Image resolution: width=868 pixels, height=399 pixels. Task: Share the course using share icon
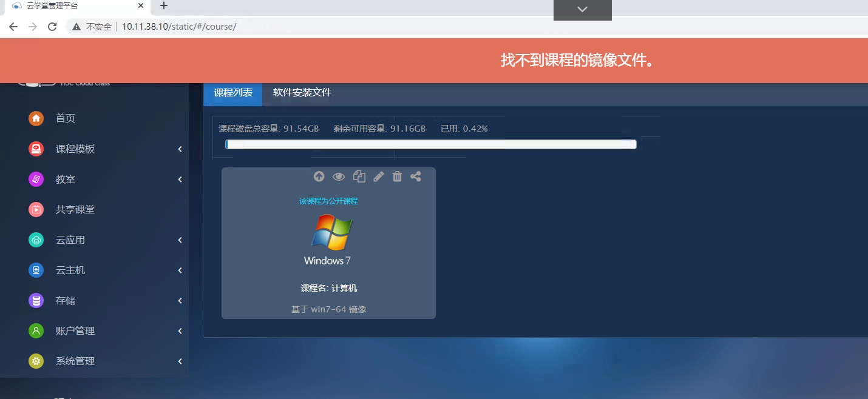point(416,176)
